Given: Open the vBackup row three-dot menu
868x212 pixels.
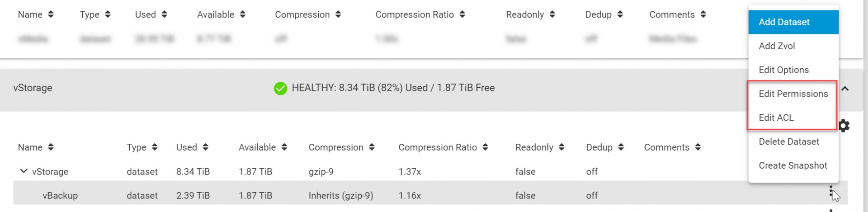Looking at the screenshot, I should point(831,192).
